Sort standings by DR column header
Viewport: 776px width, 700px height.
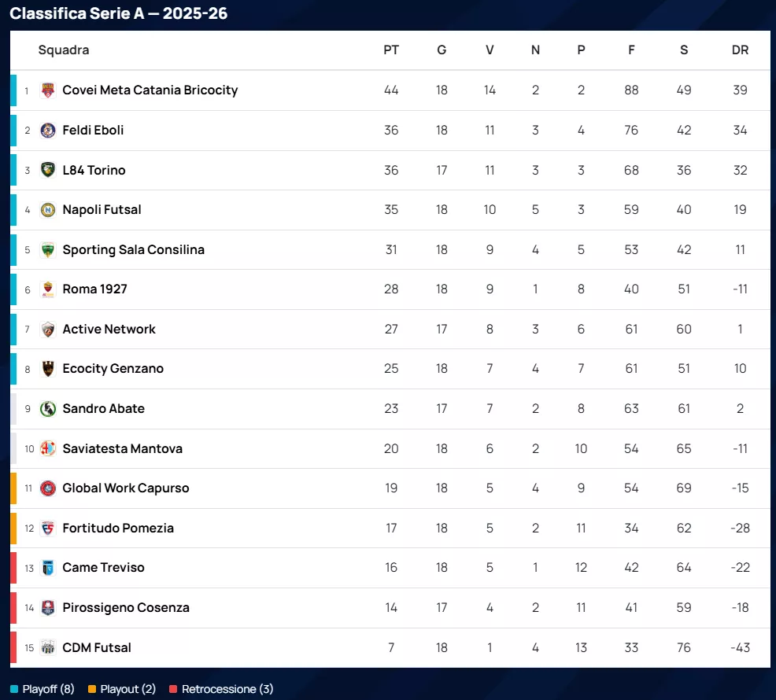pyautogui.click(x=740, y=50)
